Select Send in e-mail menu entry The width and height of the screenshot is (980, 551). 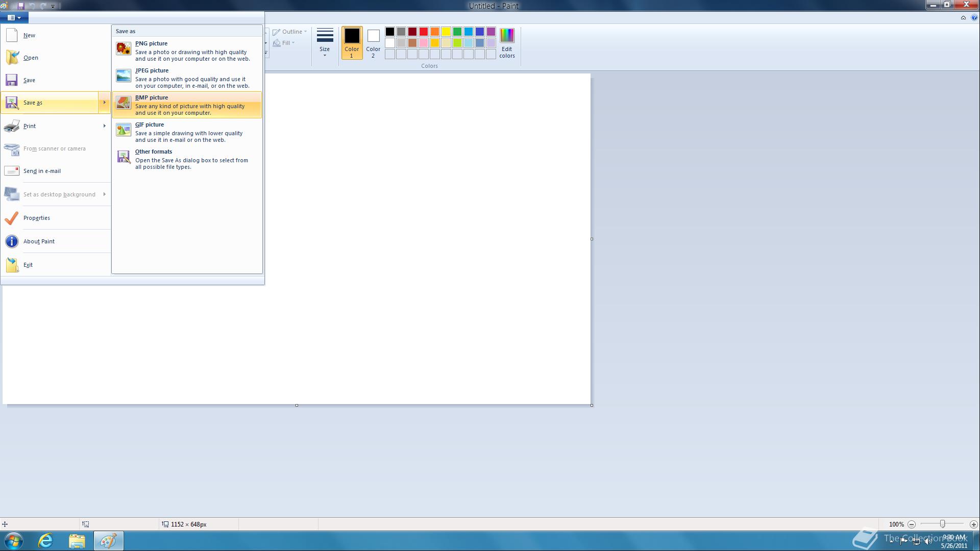(56, 171)
